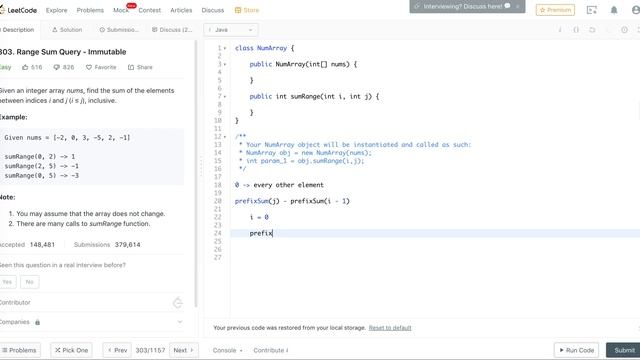Go to the Prev problem
This screenshot has width=640, height=360.
tap(117, 350)
